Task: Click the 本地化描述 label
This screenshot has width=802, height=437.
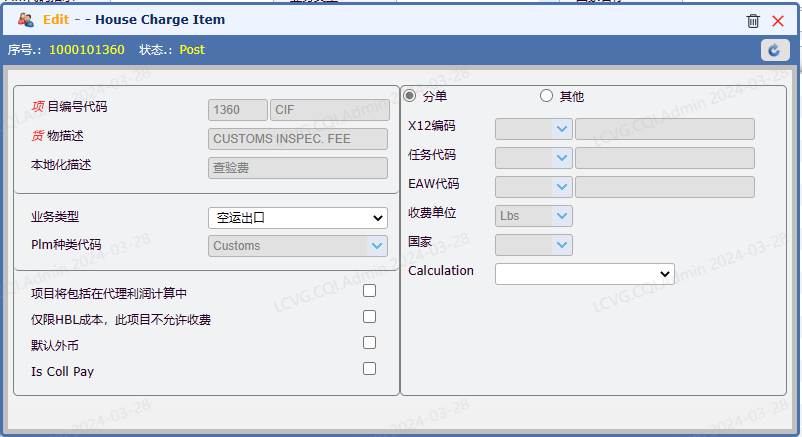Action: click(x=61, y=165)
